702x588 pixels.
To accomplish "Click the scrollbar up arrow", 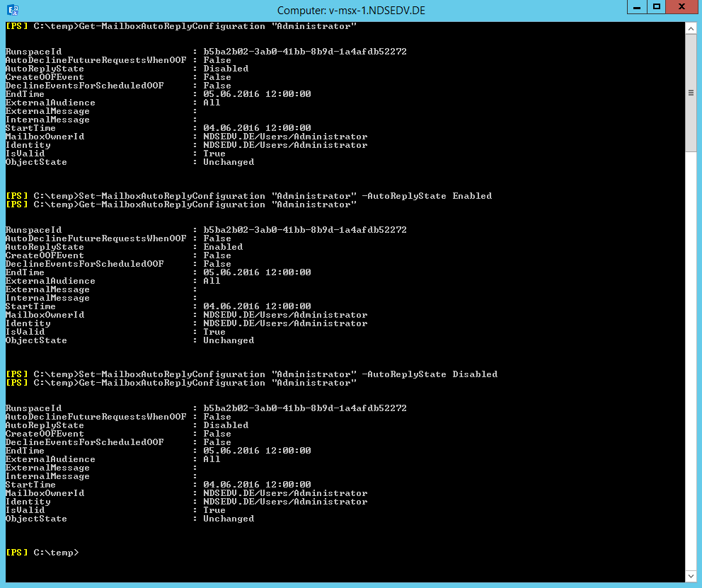I will coord(691,28).
